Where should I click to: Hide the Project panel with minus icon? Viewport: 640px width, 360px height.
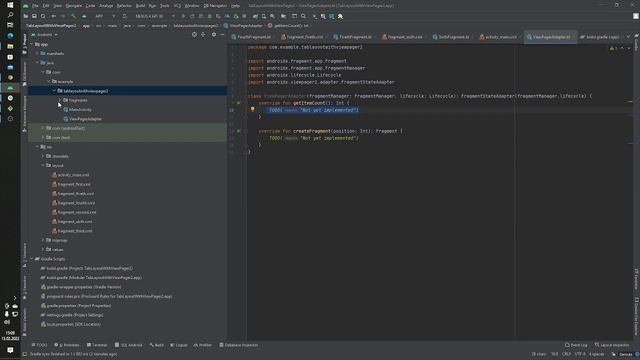pos(222,35)
